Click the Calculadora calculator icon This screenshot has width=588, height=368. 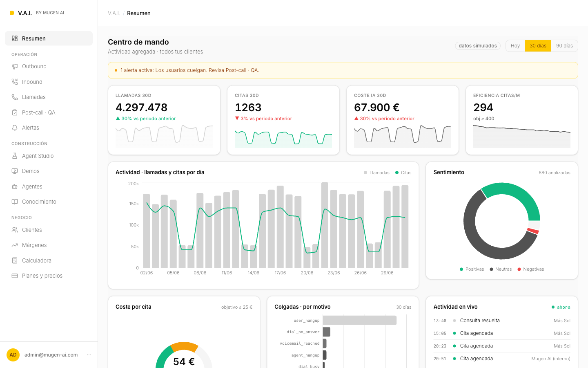15,260
